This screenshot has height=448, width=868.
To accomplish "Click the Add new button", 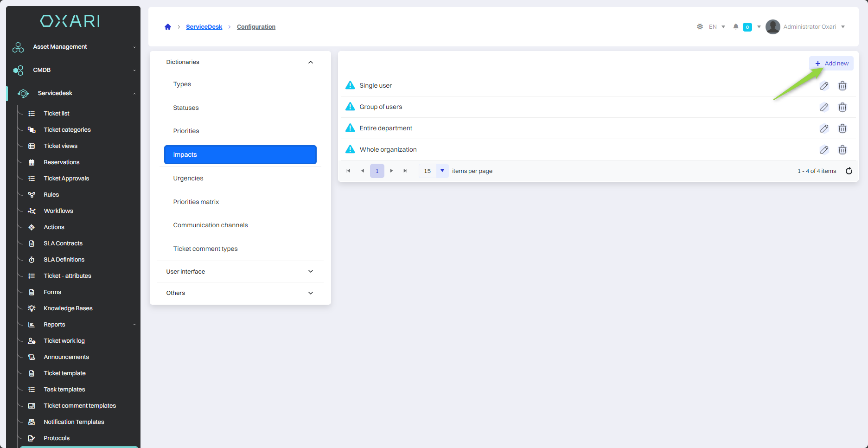I will [x=831, y=64].
